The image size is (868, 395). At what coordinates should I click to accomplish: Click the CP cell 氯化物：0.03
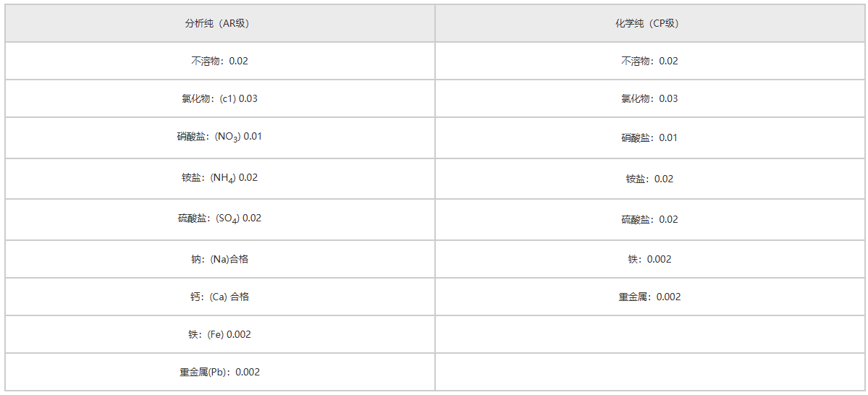[650, 98]
